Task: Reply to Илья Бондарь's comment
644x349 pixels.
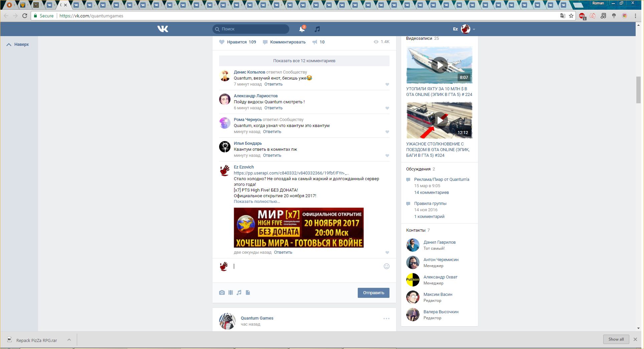Action: click(x=272, y=155)
